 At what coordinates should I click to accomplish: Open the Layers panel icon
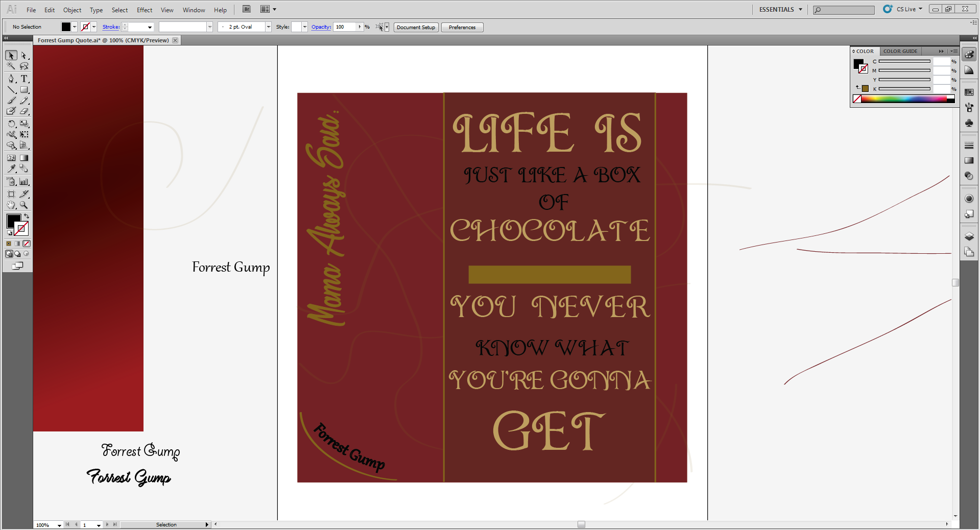tap(969, 236)
